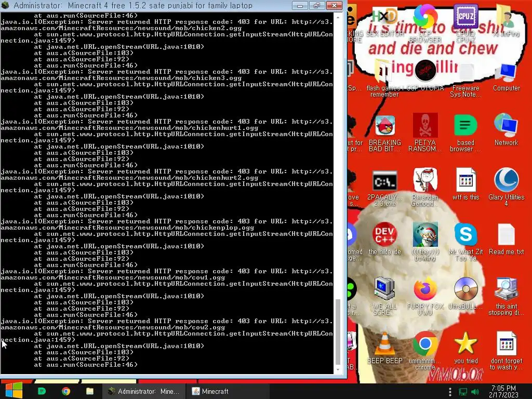Image resolution: width=532 pixels, height=399 pixels.
Task: Click console scrollbar down arrow
Action: point(338,370)
